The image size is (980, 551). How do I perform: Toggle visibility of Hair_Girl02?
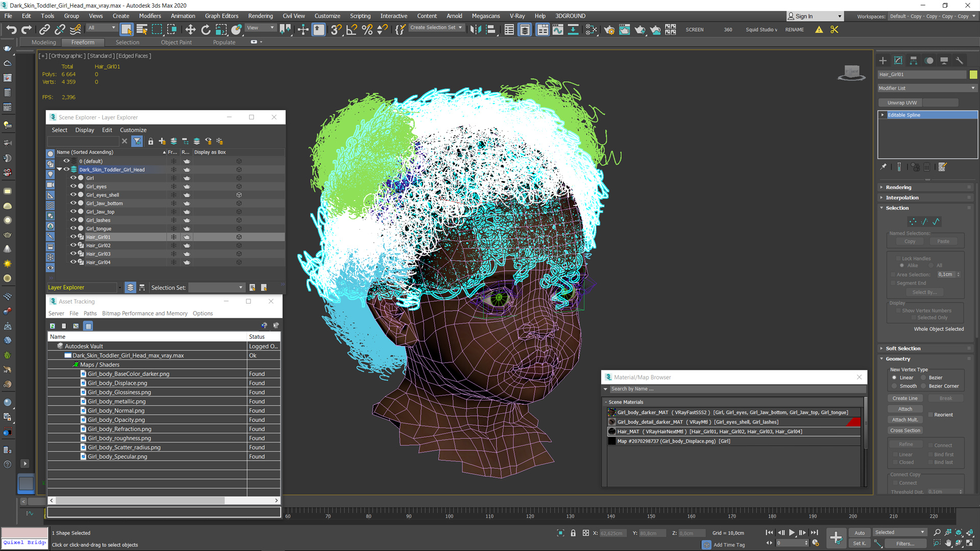73,245
